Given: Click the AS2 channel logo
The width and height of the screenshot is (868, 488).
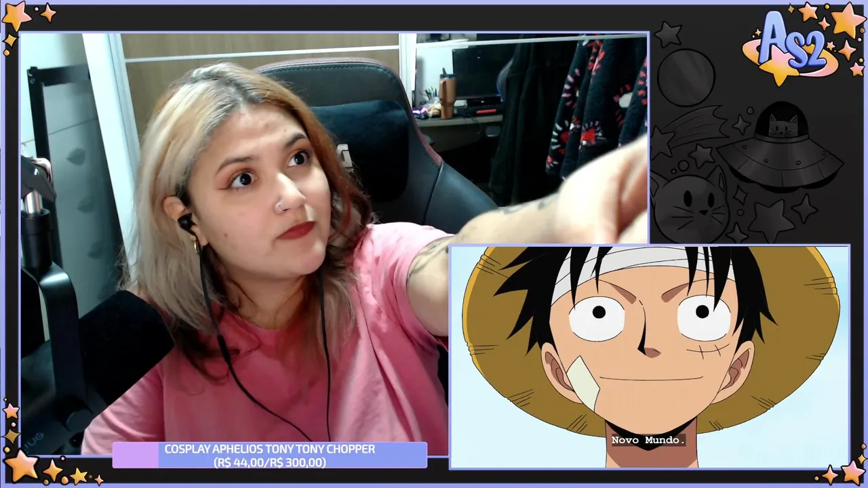Looking at the screenshot, I should 791,48.
